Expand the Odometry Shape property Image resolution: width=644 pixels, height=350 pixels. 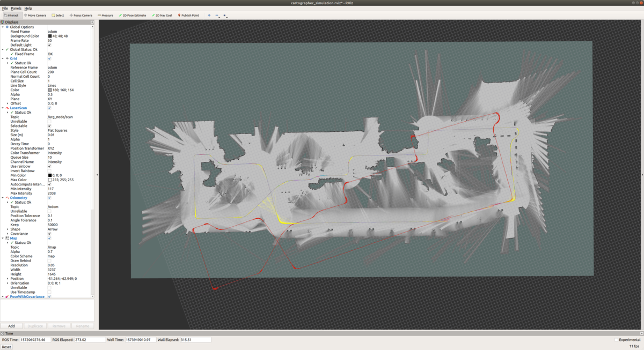8,229
